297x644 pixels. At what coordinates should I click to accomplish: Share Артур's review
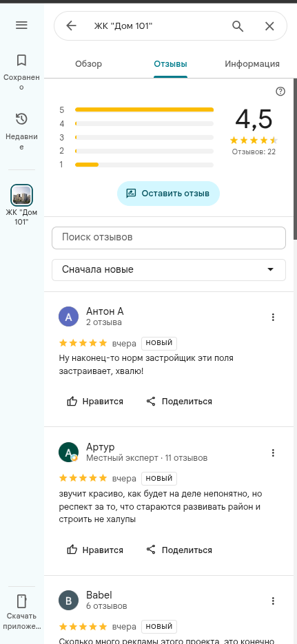pos(179,550)
